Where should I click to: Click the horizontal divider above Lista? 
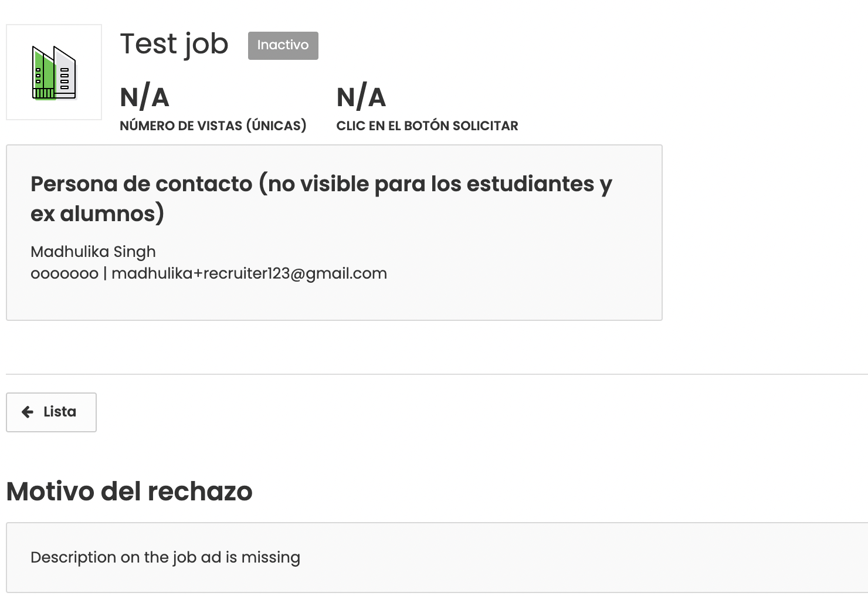[437, 374]
